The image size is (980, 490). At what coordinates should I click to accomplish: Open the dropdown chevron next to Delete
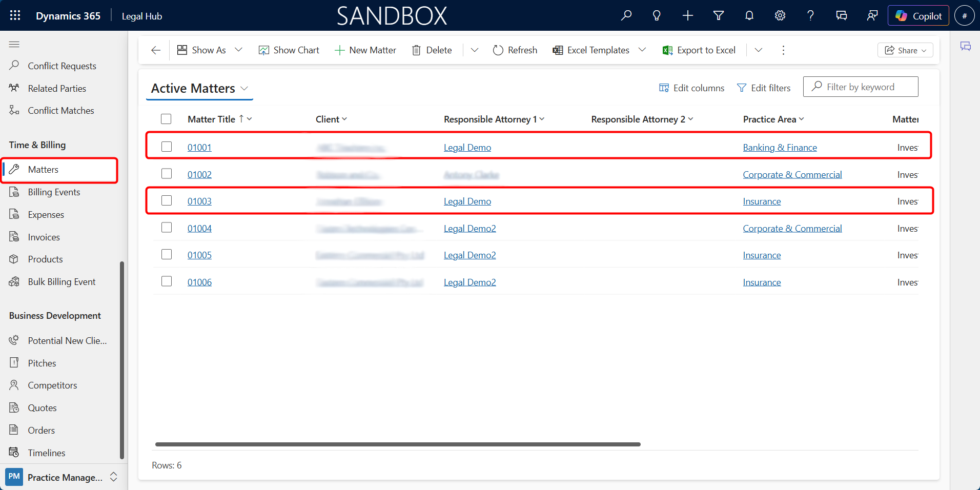coord(475,50)
